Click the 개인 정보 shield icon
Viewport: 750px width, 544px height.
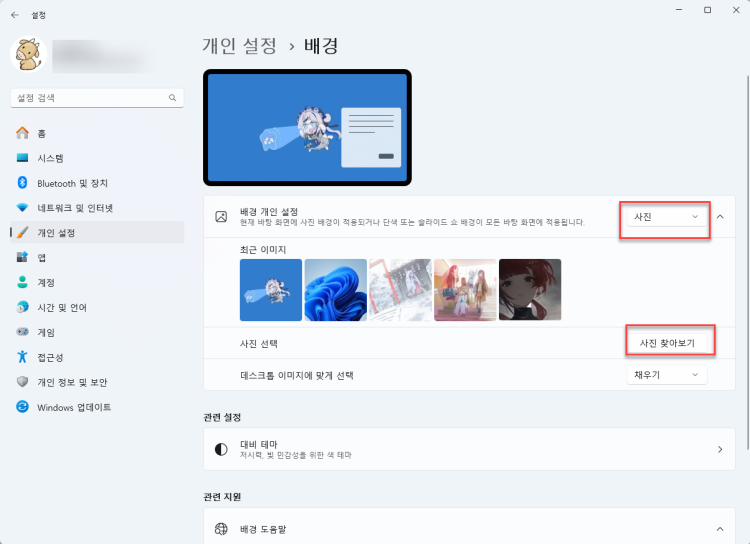click(x=22, y=381)
